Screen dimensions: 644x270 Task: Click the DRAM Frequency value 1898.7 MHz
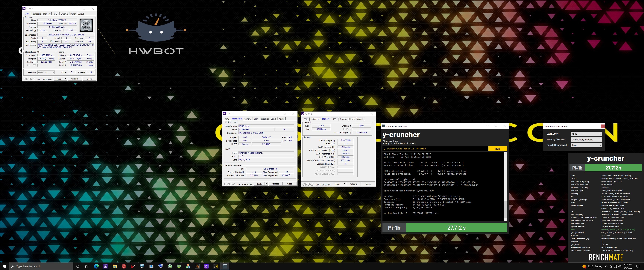345,140
